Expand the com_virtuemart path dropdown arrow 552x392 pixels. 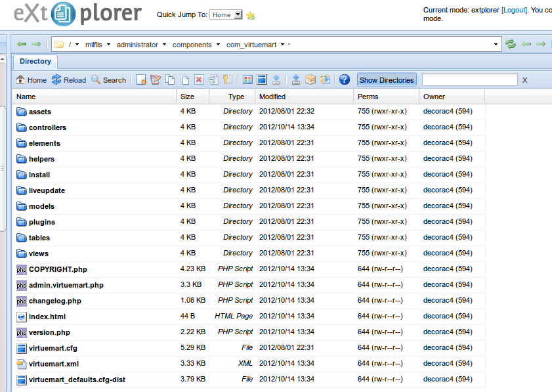click(x=282, y=45)
